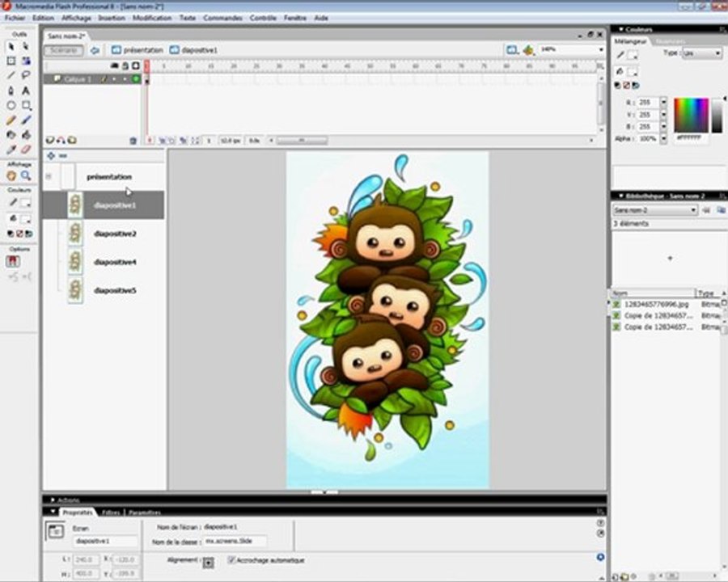Click the back arrow in edit bar
Image resolution: width=728 pixels, height=582 pixels.
[95, 50]
